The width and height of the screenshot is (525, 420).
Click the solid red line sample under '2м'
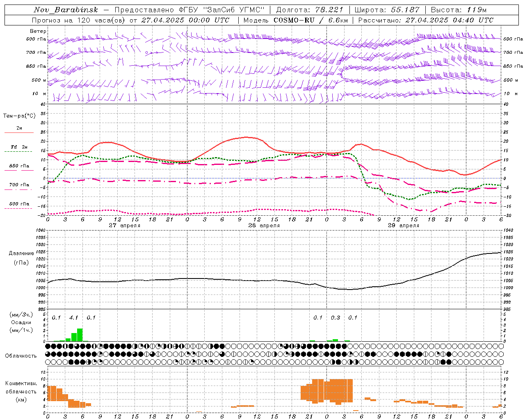click(19, 132)
